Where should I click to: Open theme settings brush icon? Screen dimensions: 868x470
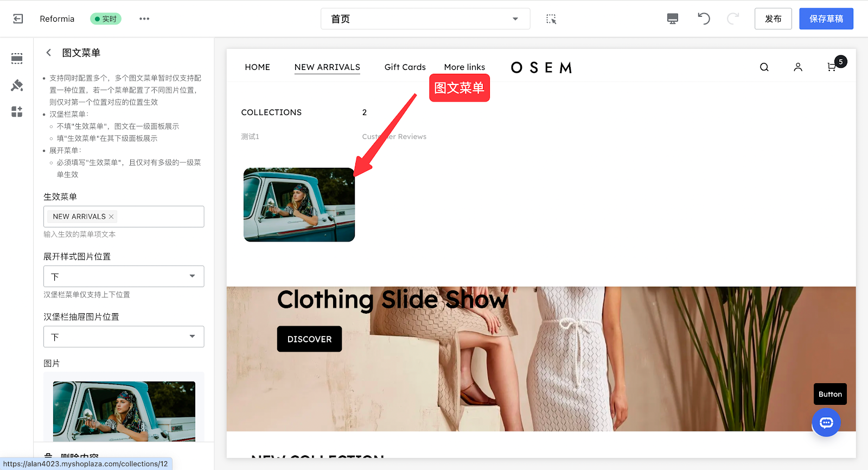17,85
